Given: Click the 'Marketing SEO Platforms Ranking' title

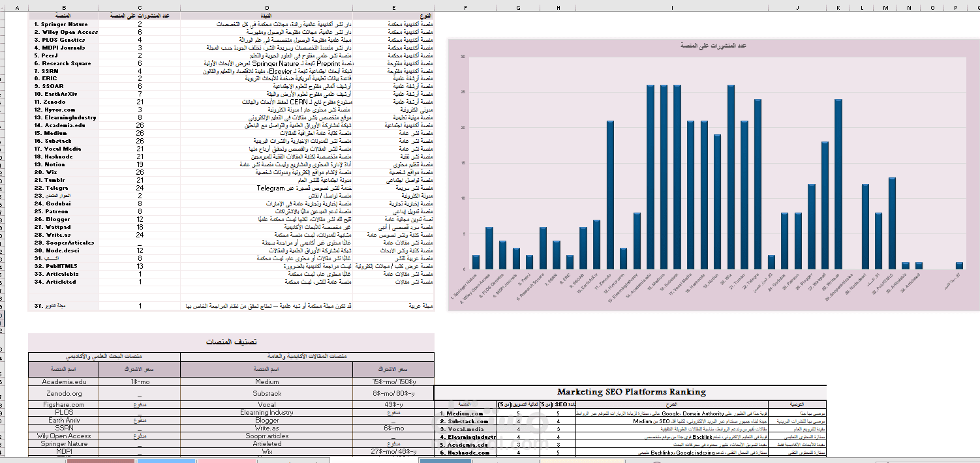Looking at the screenshot, I should pos(631,392).
